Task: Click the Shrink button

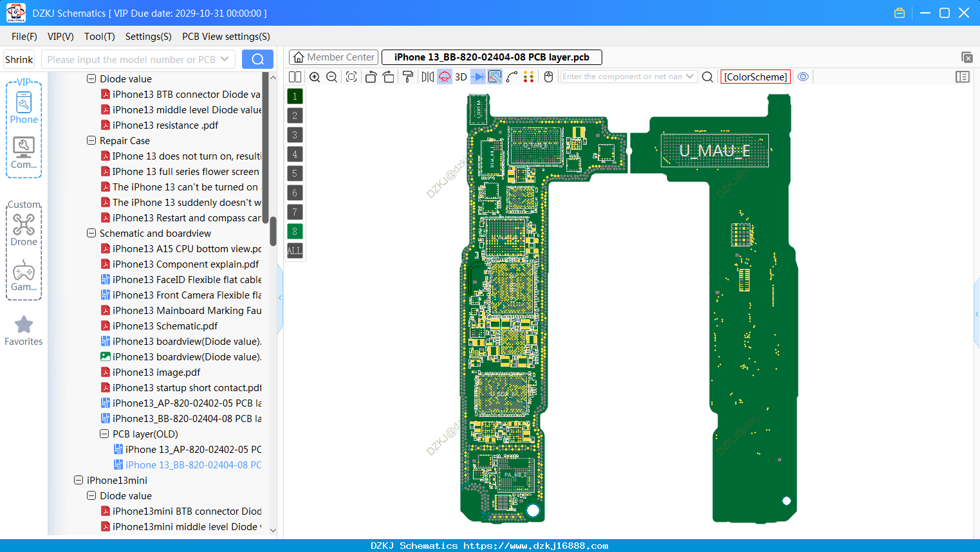Action: tap(19, 60)
